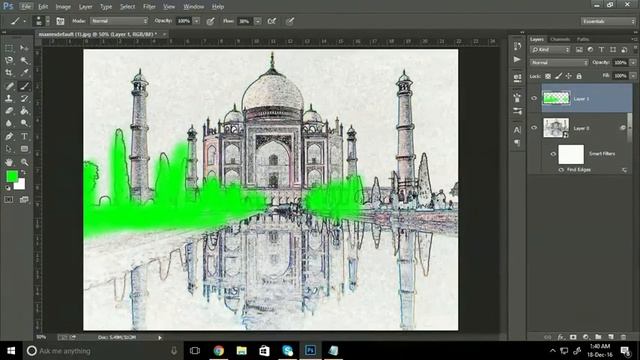640x360 pixels.
Task: Select the Horizontal Type tool
Action: tap(24, 136)
